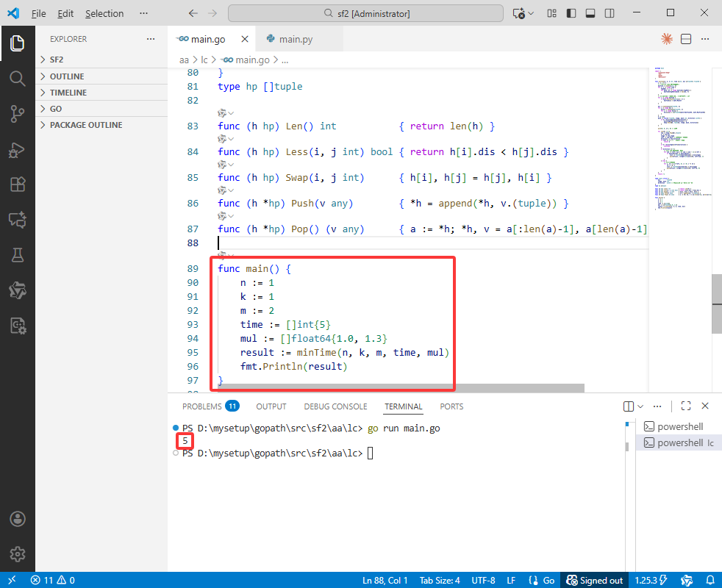Open the Extensions view
Screen dimensions: 722x588
click(x=18, y=184)
